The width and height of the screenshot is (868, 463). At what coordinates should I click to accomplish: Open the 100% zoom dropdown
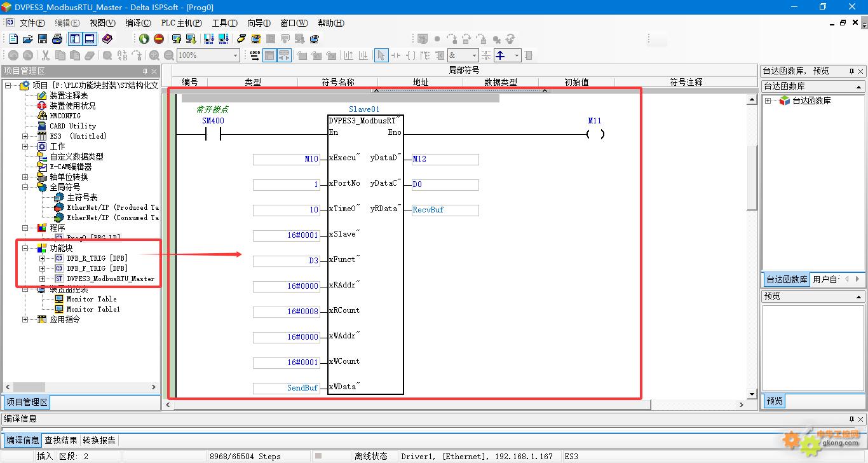(x=235, y=55)
